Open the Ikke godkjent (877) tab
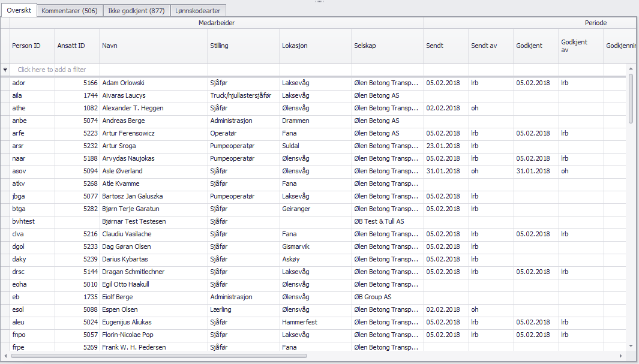The width and height of the screenshot is (639, 364). 136,10
